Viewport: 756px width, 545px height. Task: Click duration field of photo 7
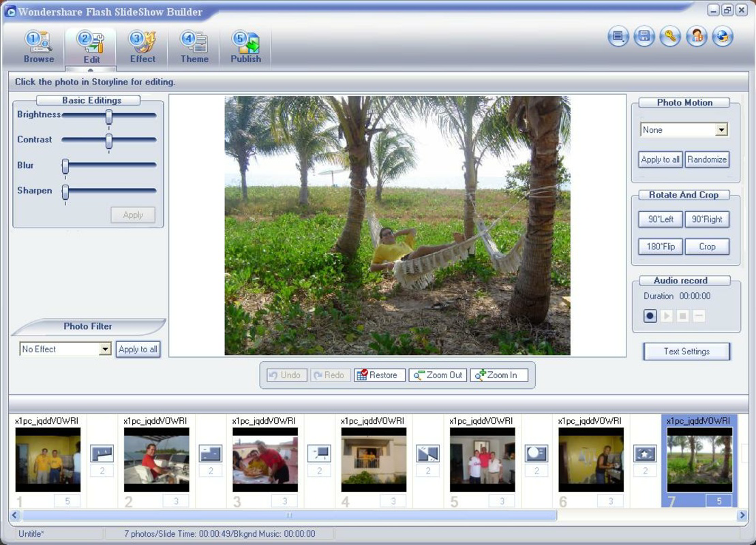pos(719,501)
